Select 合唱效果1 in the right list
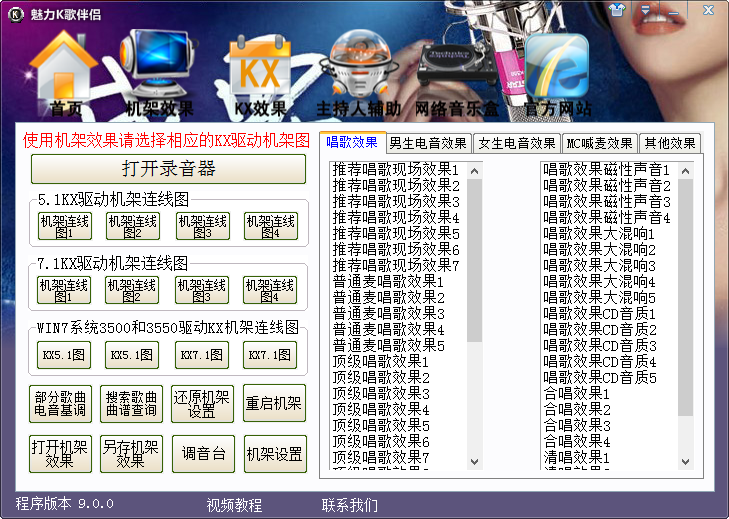The height and width of the screenshot is (519, 729). pyautogui.click(x=577, y=393)
